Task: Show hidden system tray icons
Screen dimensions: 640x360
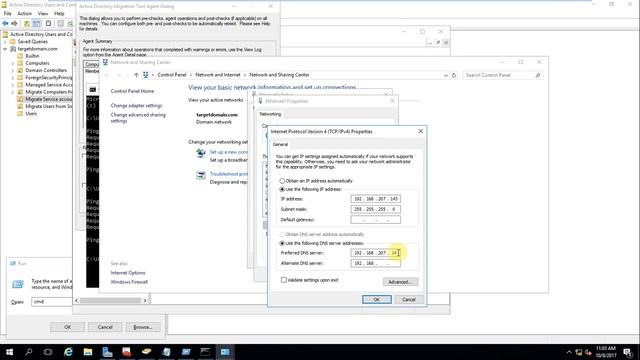Action: [569, 352]
